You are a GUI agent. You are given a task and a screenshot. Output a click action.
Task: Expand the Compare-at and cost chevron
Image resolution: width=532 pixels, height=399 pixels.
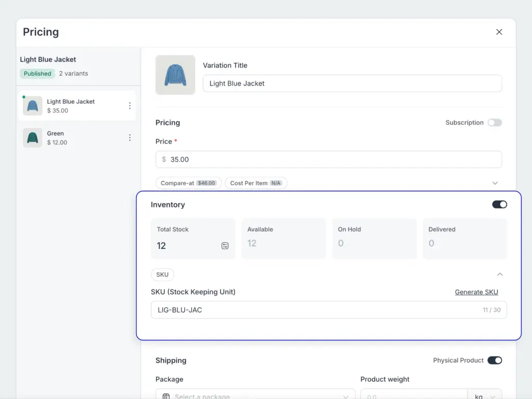tap(495, 183)
